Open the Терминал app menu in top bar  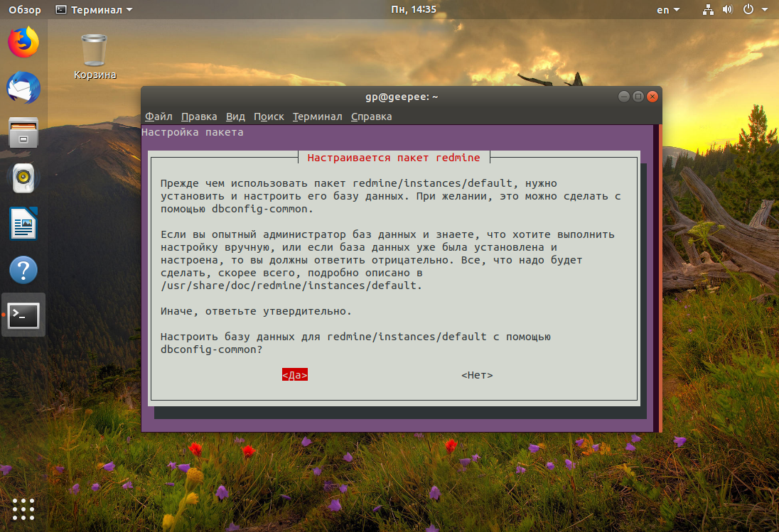coord(94,9)
